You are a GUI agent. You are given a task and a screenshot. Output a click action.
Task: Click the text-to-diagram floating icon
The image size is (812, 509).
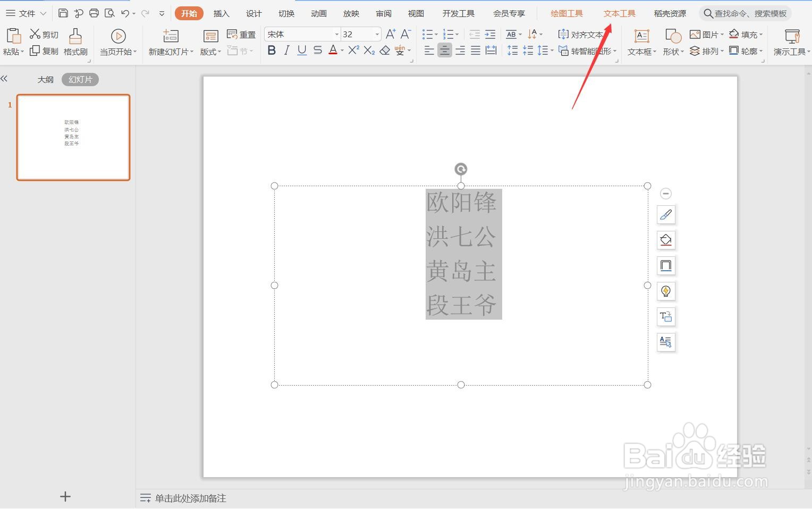click(666, 316)
